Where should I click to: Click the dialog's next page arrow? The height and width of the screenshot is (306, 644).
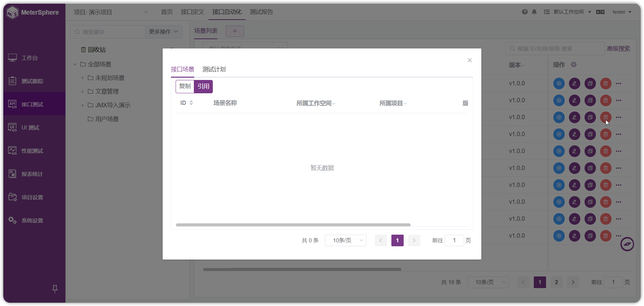click(x=414, y=240)
